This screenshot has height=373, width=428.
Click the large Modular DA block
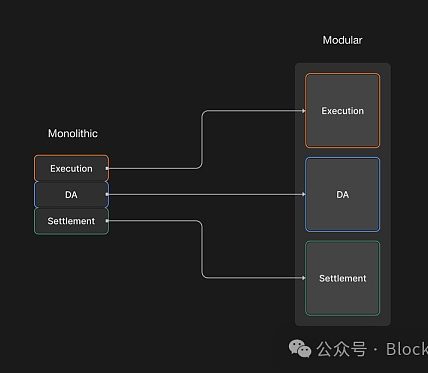342,194
